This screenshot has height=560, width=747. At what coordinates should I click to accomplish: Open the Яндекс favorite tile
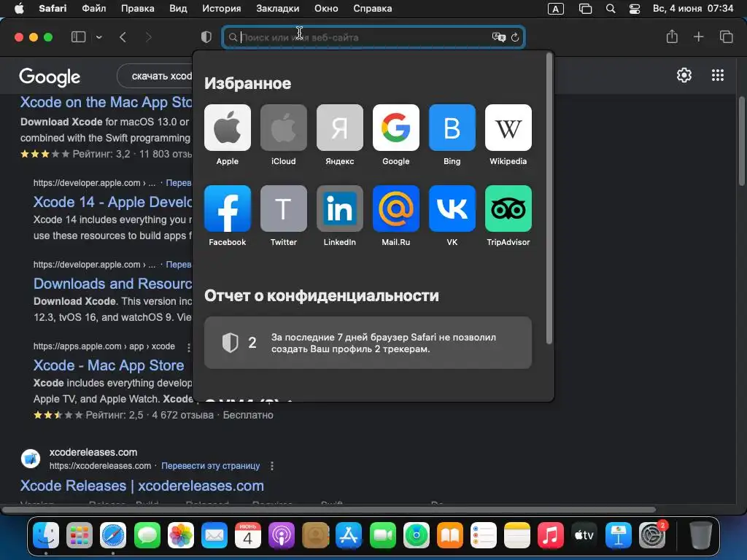coord(340,128)
